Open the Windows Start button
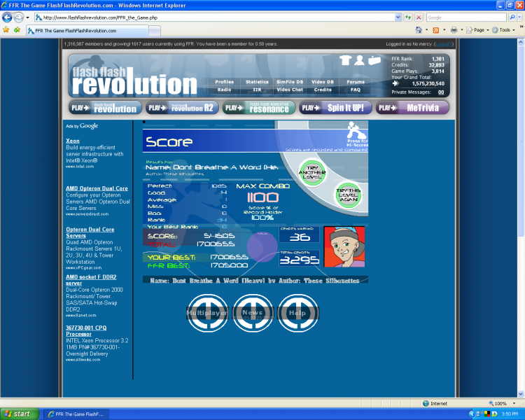525x420 pixels. coord(20,414)
